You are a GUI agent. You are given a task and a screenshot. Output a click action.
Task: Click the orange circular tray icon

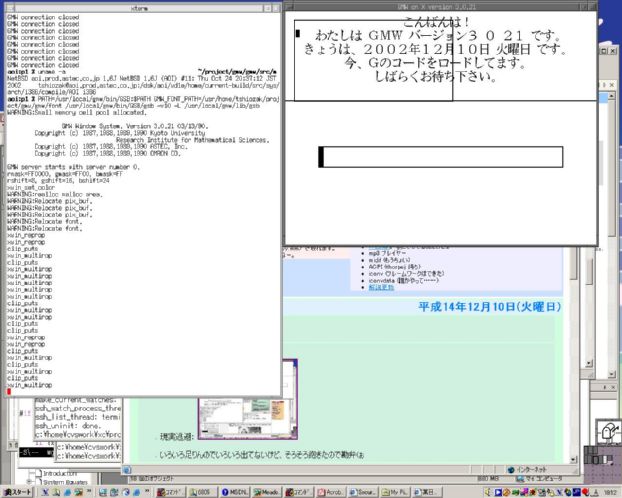coord(507,492)
